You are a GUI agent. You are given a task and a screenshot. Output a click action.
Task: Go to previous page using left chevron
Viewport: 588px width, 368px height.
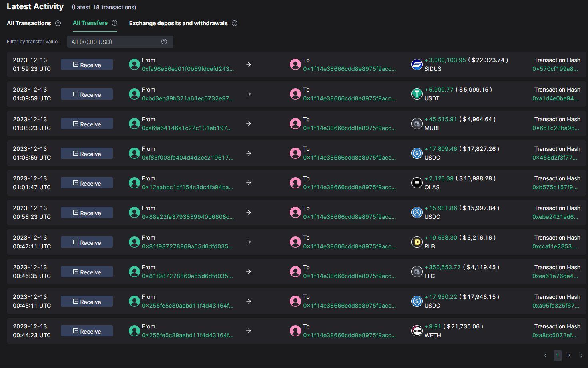(x=545, y=356)
